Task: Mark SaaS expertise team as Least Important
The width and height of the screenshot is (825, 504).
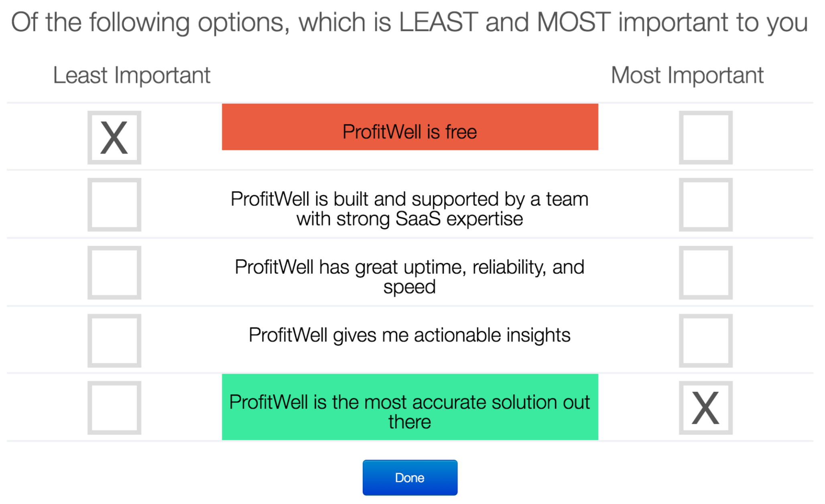Action: [114, 205]
